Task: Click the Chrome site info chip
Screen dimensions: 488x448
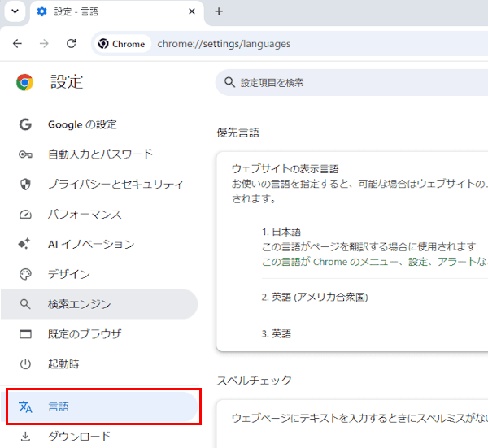Action: (x=122, y=44)
